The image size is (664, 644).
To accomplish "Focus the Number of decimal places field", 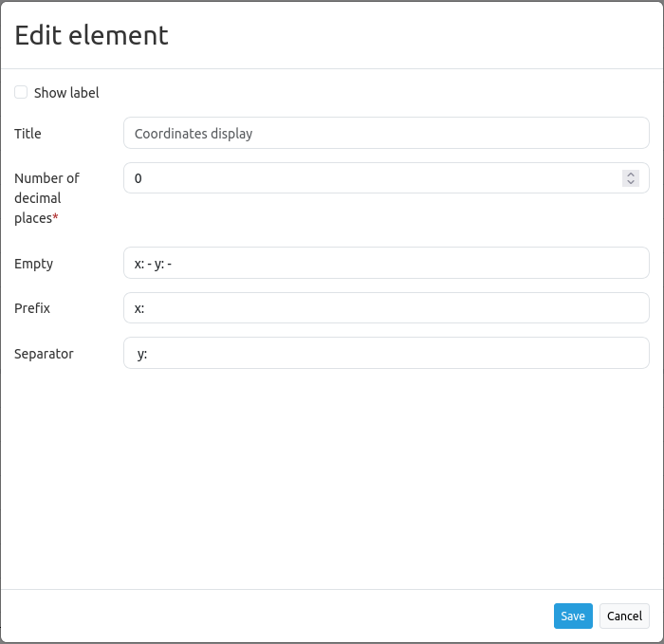I will (x=370, y=178).
